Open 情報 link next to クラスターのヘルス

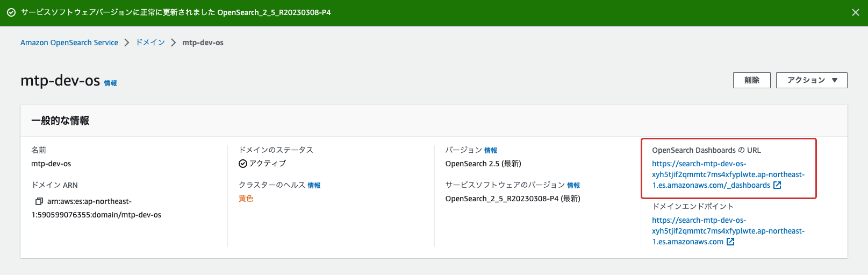(314, 186)
